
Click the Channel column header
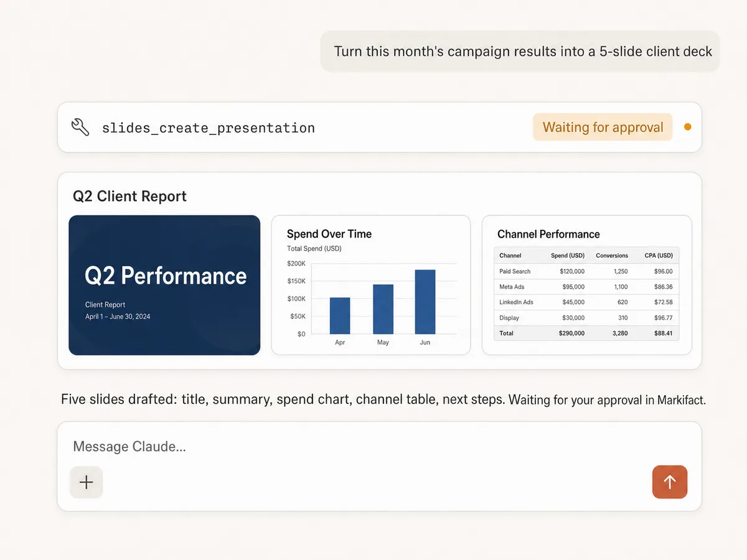point(510,255)
